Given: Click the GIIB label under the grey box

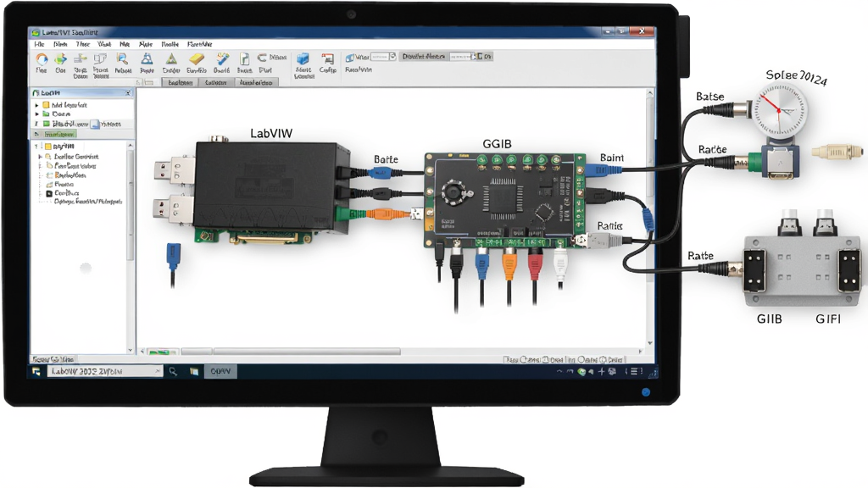Looking at the screenshot, I should click(x=770, y=319).
